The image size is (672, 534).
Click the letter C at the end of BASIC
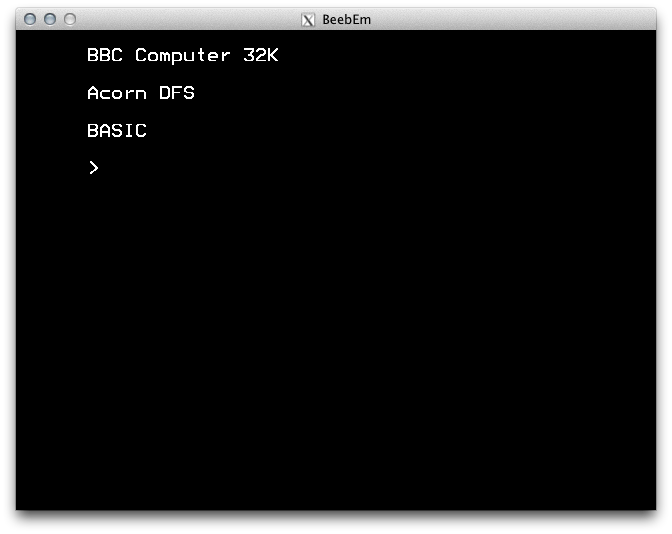click(141, 131)
